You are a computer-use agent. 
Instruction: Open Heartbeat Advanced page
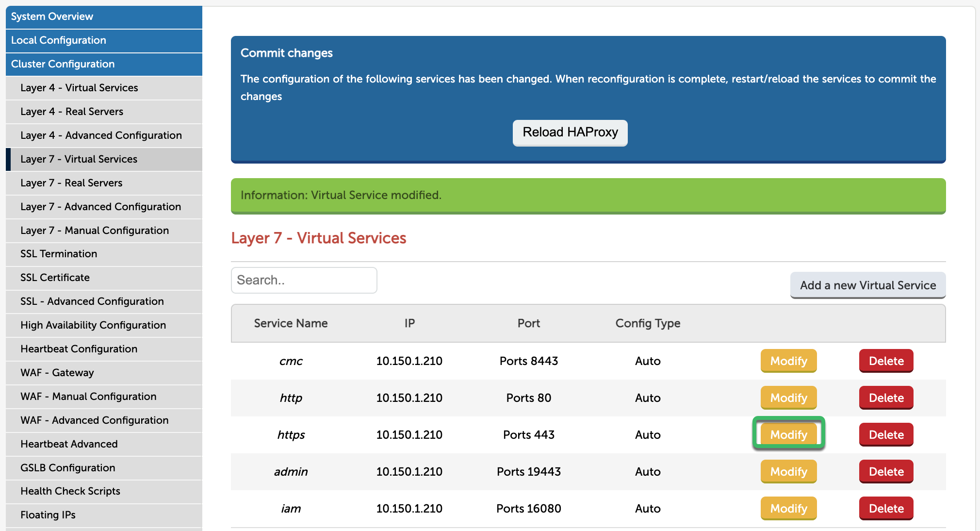pos(104,444)
